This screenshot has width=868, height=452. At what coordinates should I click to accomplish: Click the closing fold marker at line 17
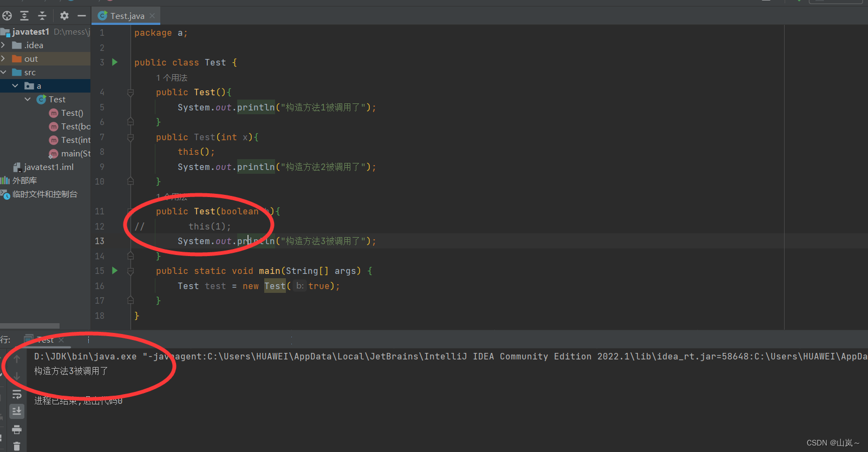(130, 300)
